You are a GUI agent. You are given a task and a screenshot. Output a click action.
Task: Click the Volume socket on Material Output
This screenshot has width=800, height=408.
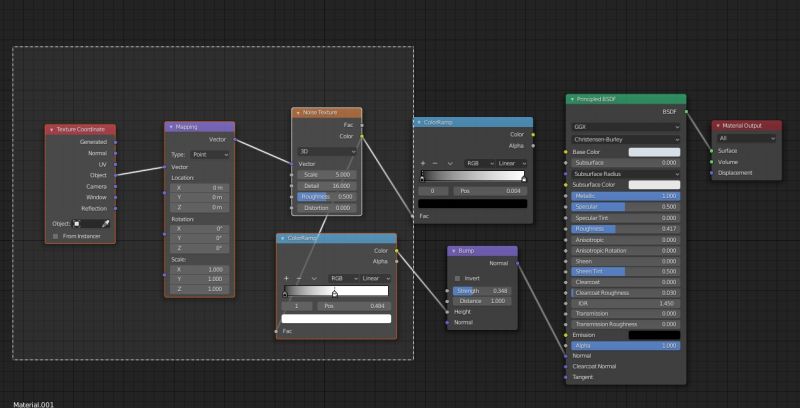(712, 162)
